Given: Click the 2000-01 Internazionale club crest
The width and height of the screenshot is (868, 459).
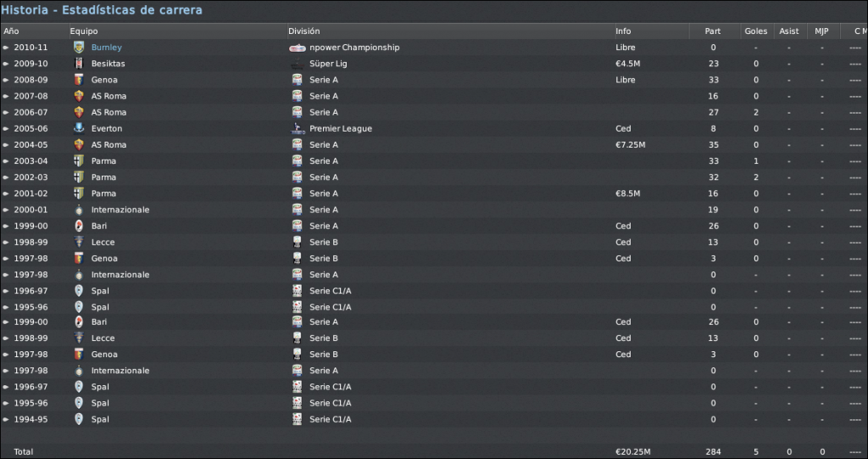Looking at the screenshot, I should click(79, 210).
